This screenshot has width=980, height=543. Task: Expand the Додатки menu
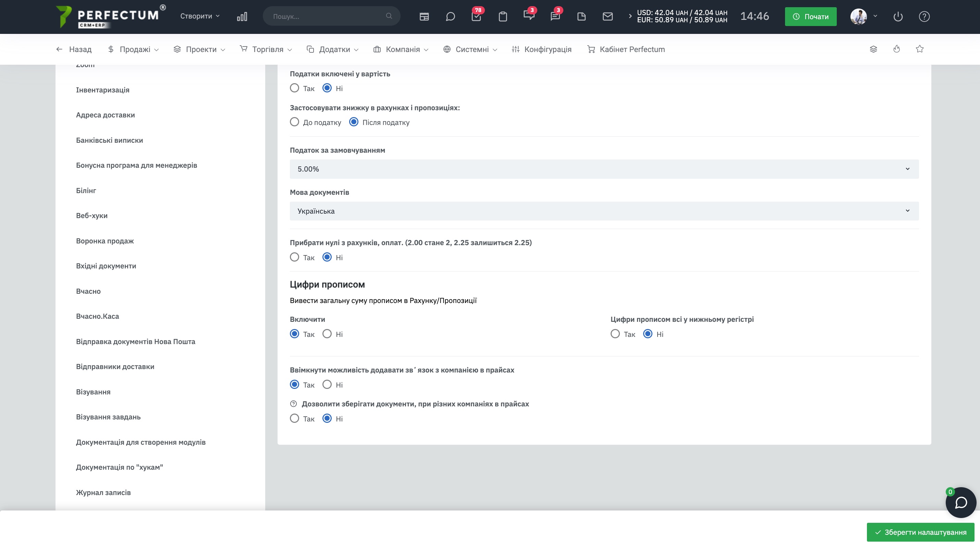coord(332,49)
